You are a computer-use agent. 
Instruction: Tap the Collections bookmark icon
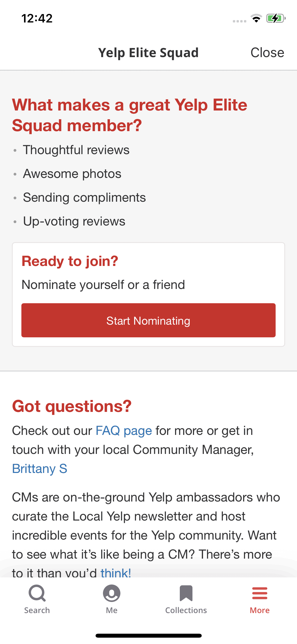[186, 593]
